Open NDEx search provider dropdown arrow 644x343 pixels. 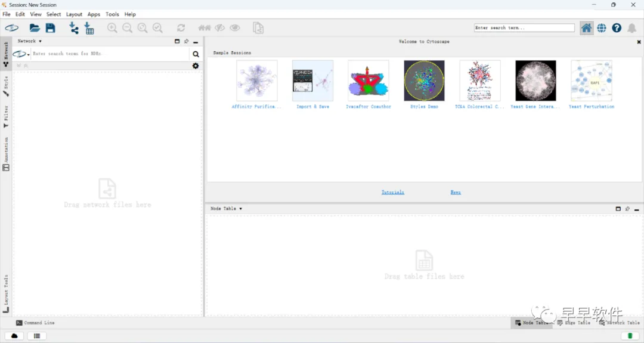point(29,55)
